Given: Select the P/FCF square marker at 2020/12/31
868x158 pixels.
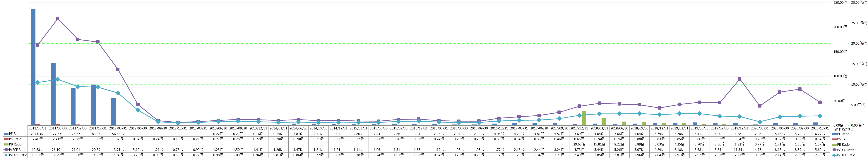Looking at the screenshot, I should tap(820, 102).
